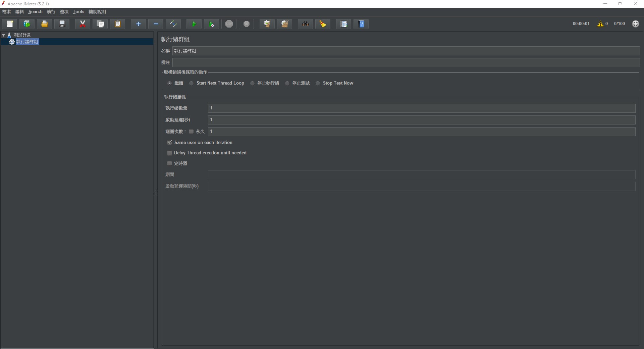
Task: Open the Templates icon in toolbar
Action: pyautogui.click(x=27, y=24)
